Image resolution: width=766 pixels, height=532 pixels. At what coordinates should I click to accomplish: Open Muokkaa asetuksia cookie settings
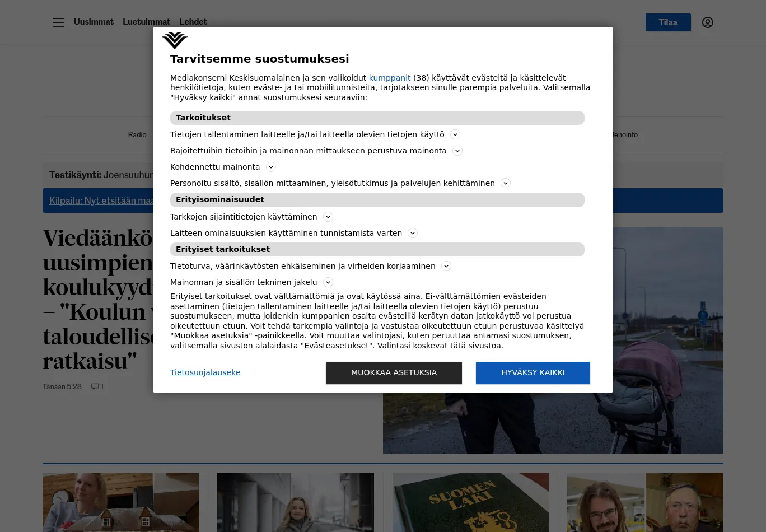point(394,373)
